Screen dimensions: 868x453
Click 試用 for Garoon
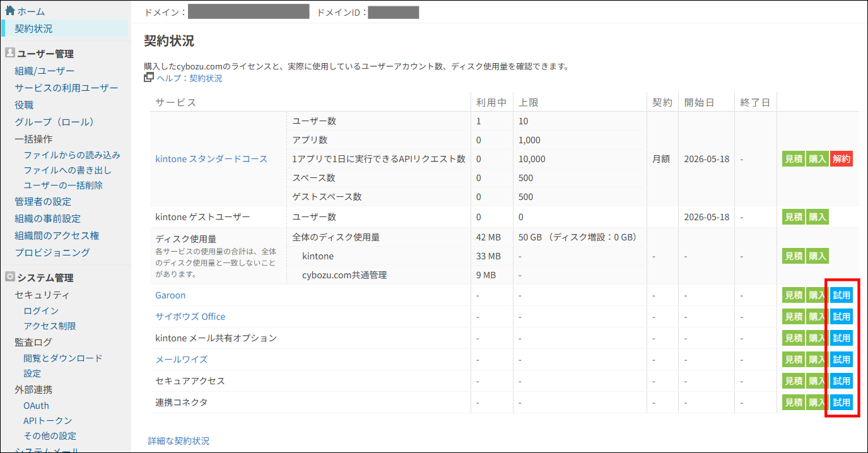tap(841, 295)
